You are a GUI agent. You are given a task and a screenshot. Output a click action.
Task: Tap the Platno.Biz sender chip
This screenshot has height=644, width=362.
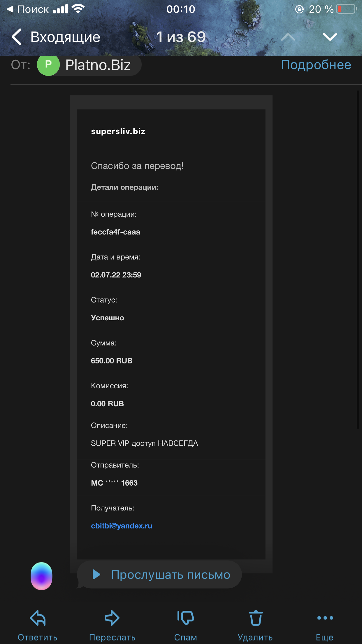point(89,64)
